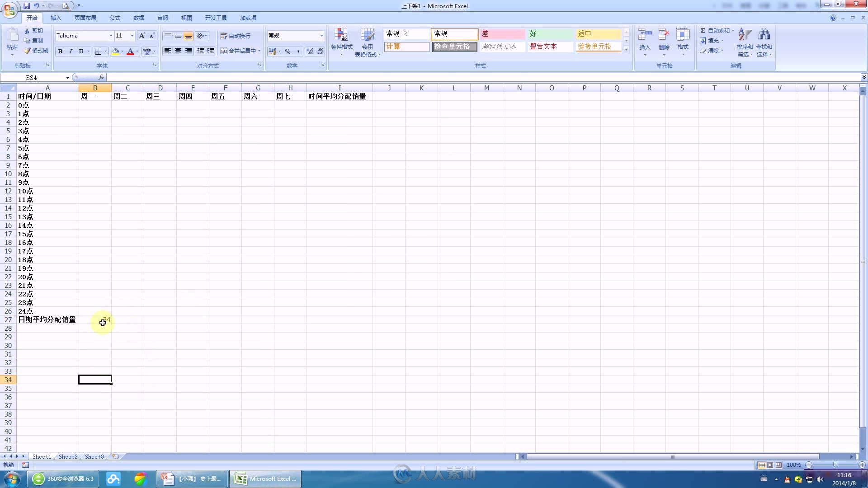The width and height of the screenshot is (868, 488).
Task: Open Sort and Filter (排序和筛选)
Action: pyautogui.click(x=745, y=42)
